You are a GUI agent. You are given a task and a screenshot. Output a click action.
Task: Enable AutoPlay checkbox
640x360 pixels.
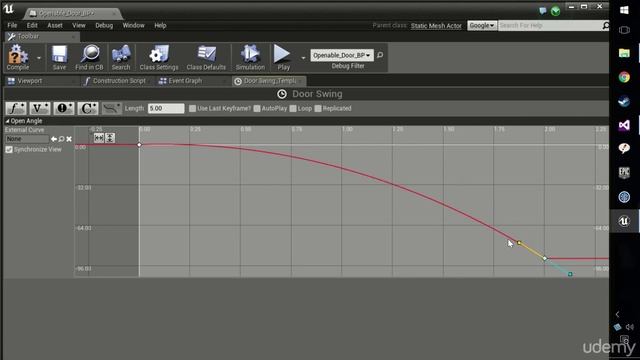[257, 109]
